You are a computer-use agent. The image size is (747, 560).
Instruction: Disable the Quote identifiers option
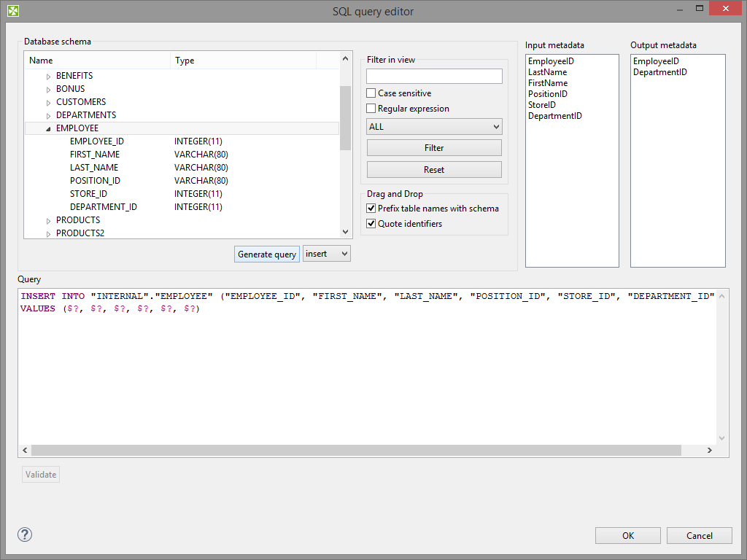click(371, 224)
